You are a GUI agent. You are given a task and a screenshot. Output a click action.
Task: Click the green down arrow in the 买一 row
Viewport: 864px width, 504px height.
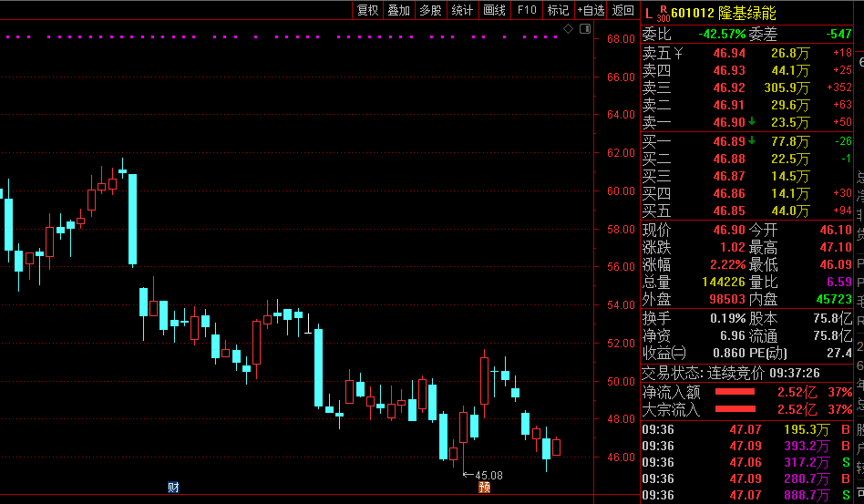point(753,141)
